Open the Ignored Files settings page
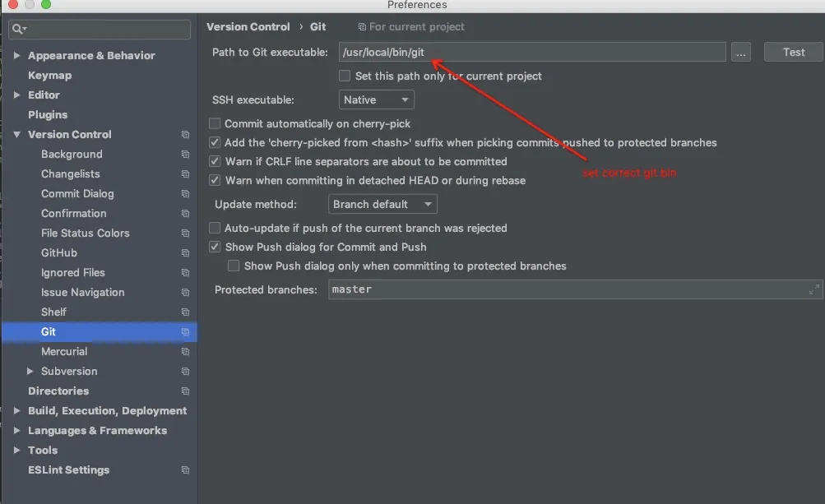 click(x=73, y=272)
